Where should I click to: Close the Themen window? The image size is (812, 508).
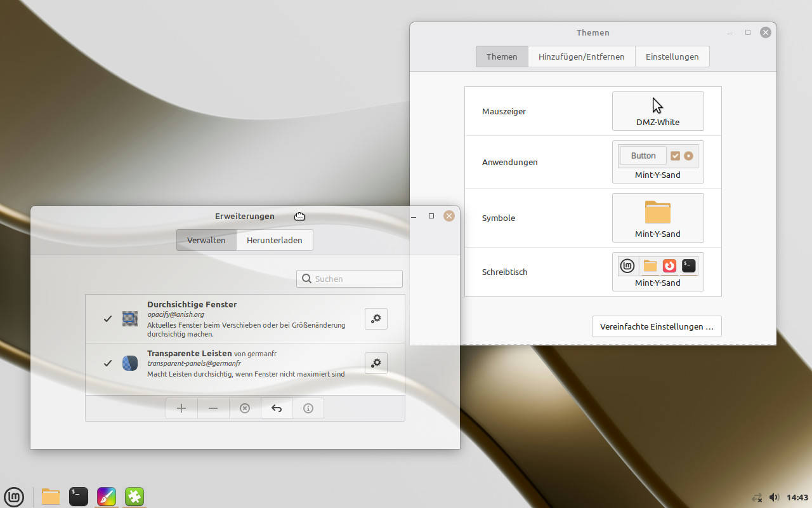(766, 32)
